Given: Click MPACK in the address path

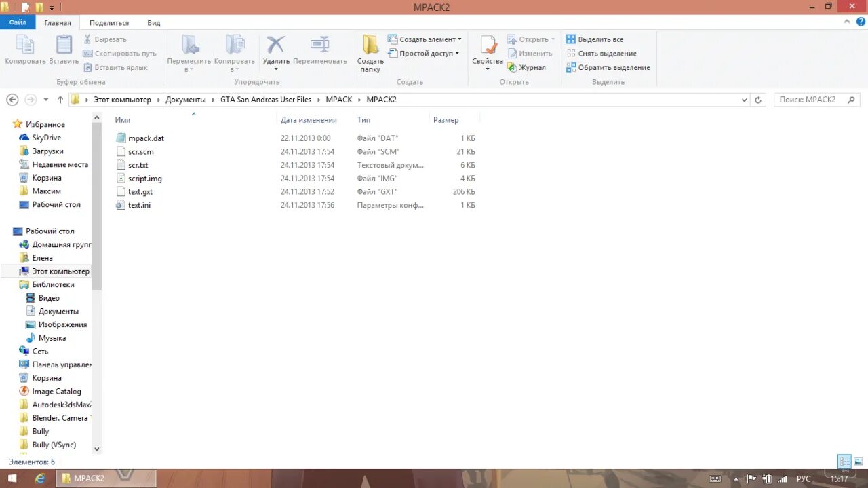Looking at the screenshot, I should click(338, 100).
